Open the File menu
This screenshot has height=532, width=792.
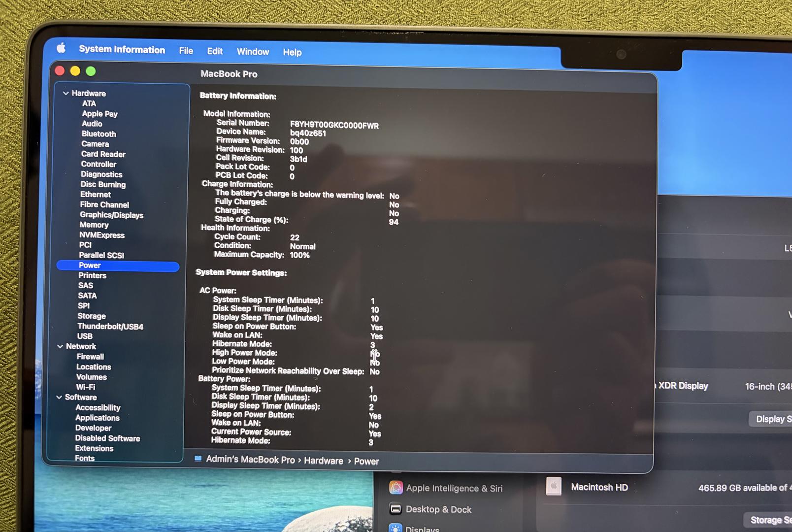[x=186, y=51]
